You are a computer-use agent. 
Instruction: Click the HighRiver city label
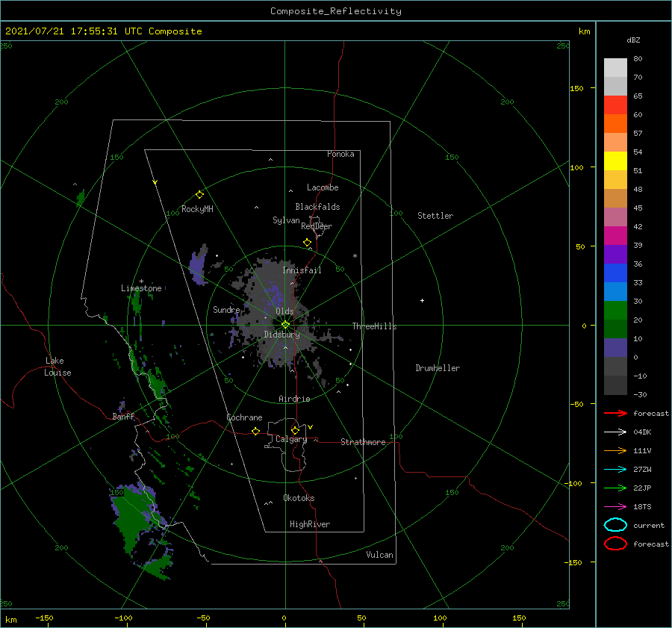310,524
